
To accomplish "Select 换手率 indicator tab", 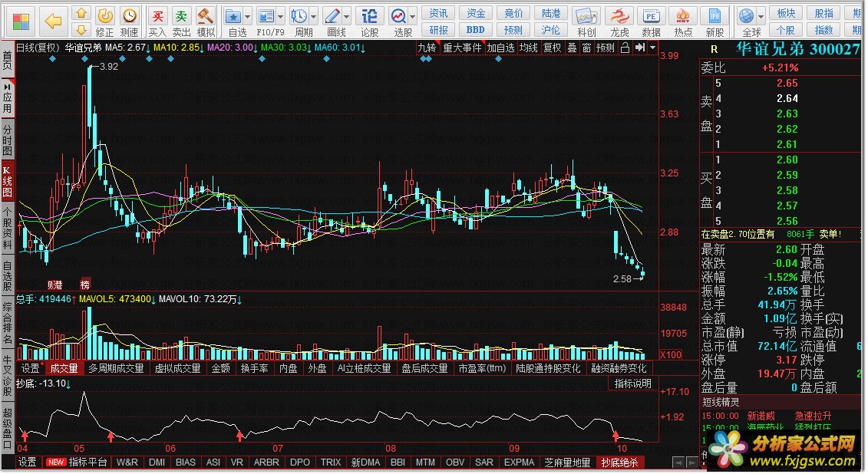I will point(255,368).
